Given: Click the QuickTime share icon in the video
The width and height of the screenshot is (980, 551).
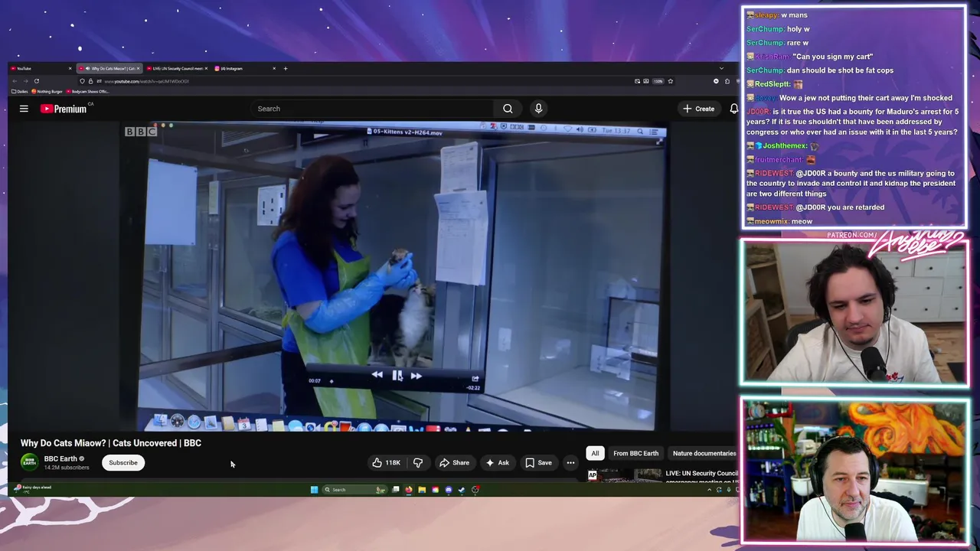Looking at the screenshot, I should coord(475,378).
